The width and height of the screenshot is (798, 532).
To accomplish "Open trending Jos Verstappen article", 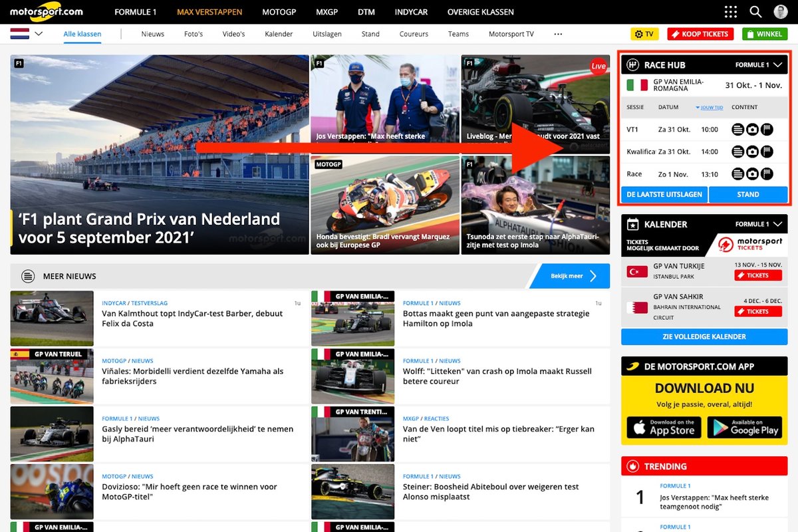I will [x=714, y=502].
